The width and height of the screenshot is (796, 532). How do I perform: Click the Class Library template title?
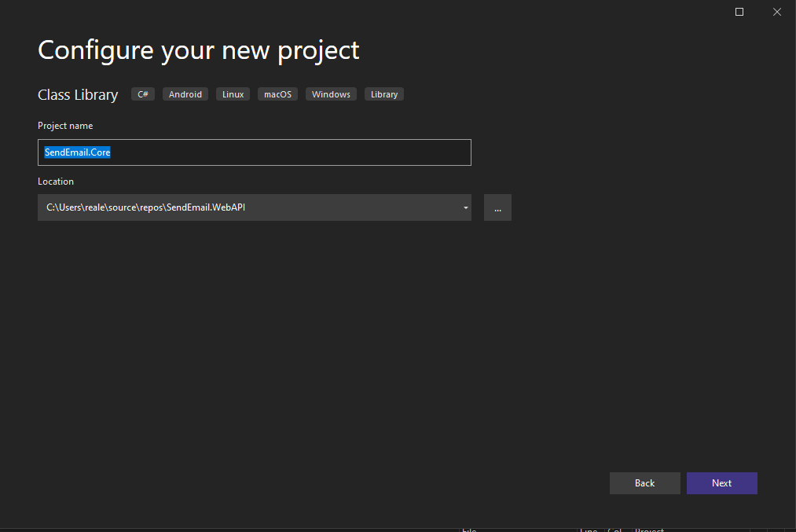click(78, 94)
